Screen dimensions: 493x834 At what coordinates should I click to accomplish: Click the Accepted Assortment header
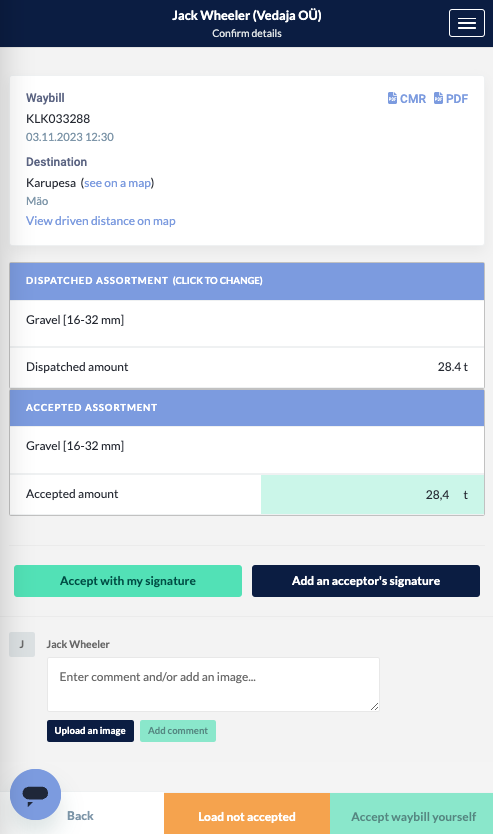[x=247, y=408]
